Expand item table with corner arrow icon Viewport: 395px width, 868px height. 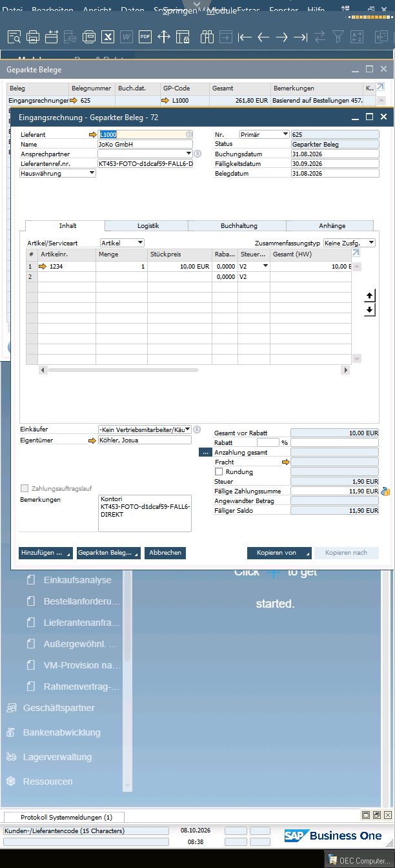356,254
